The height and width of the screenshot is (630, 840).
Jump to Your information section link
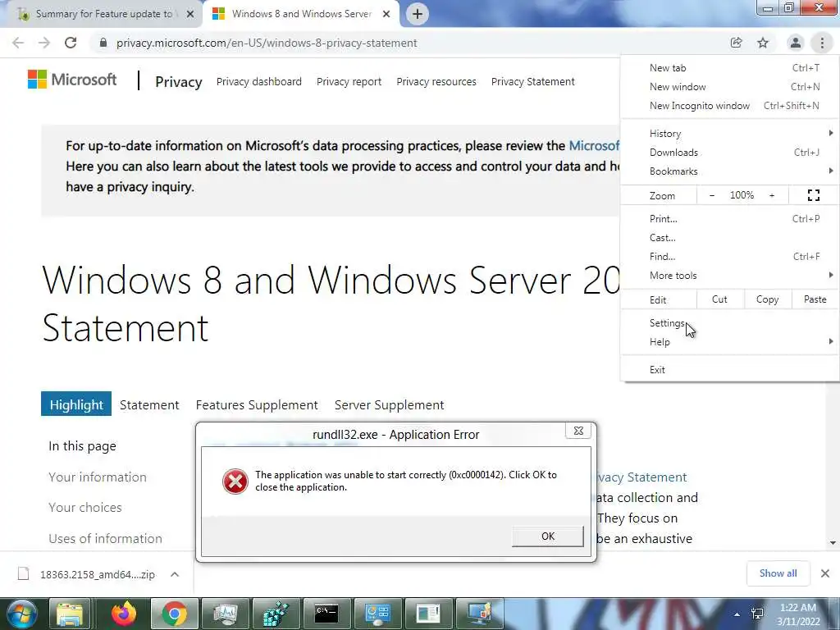point(98,477)
